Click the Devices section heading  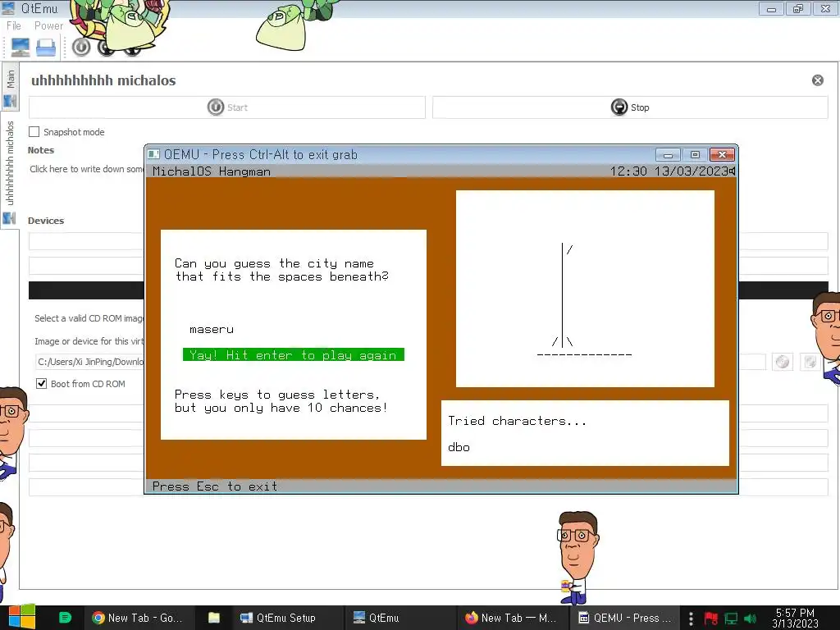[x=46, y=221]
